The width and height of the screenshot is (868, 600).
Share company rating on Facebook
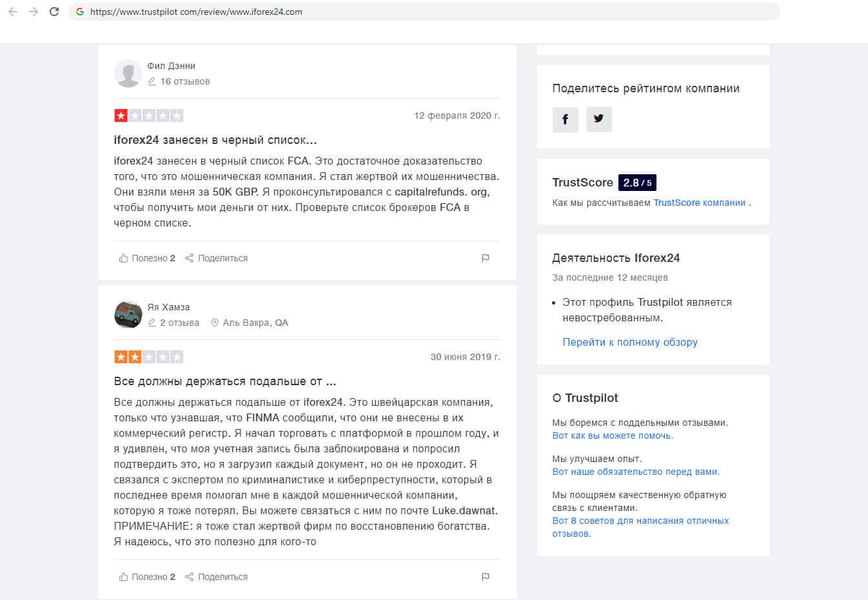[565, 119]
